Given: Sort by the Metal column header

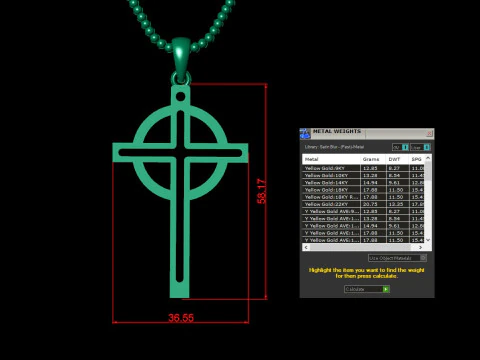Looking at the screenshot, I should (x=331, y=159).
